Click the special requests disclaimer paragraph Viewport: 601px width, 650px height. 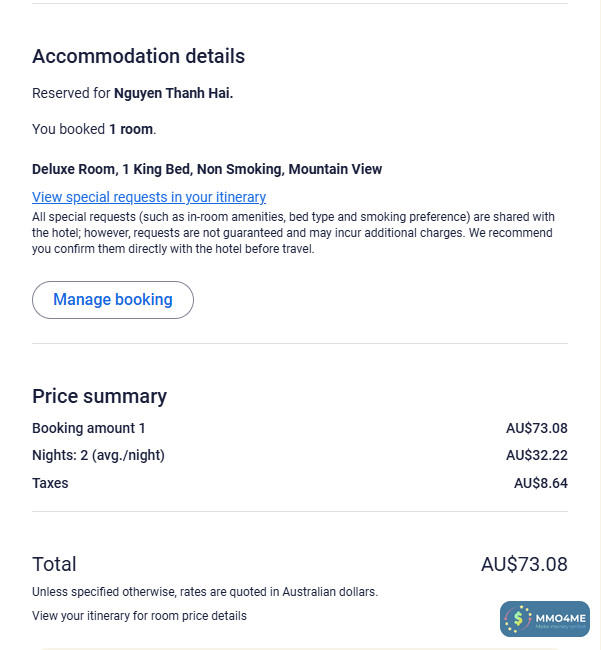293,233
